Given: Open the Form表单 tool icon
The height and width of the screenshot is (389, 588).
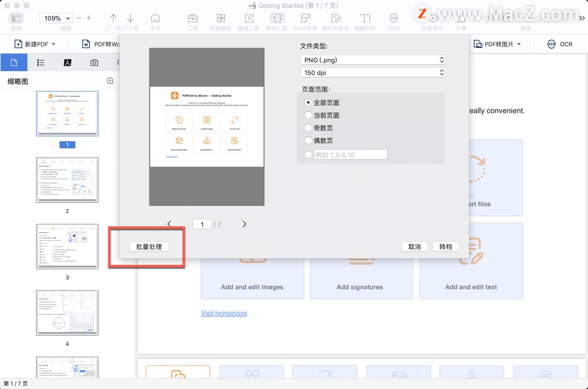Looking at the screenshot, I should pos(305,19).
